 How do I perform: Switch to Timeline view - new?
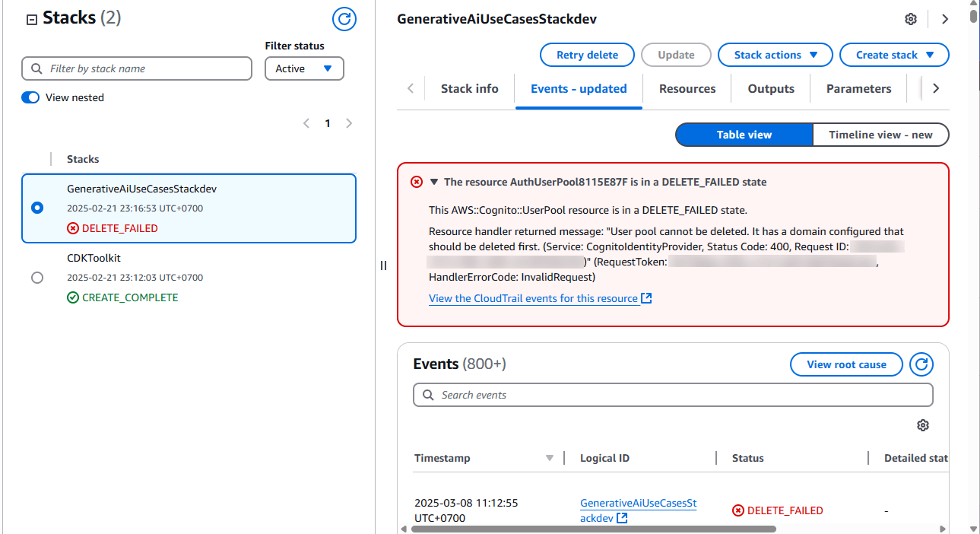pos(880,135)
